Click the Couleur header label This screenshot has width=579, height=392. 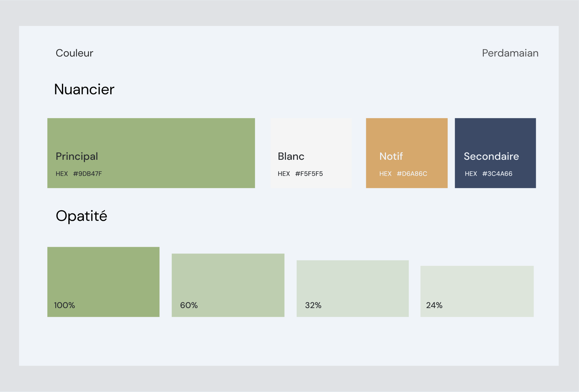click(74, 53)
